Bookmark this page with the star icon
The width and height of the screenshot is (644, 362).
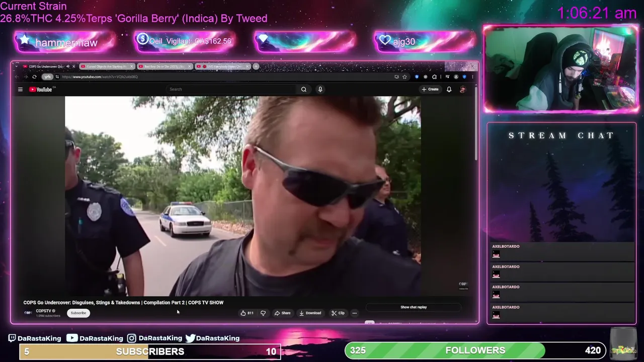click(405, 77)
